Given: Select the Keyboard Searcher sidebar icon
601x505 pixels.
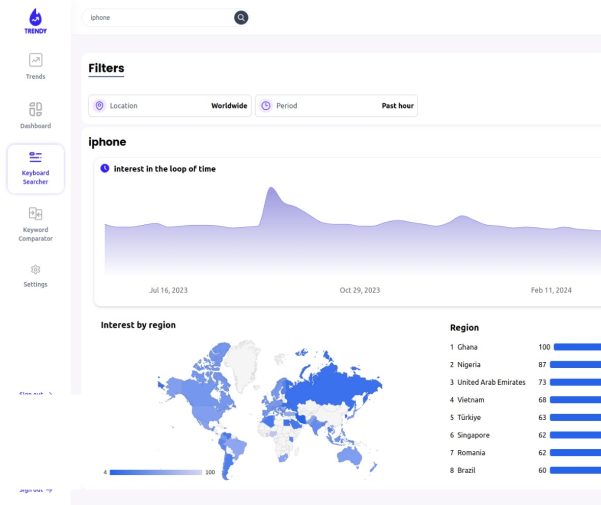Looking at the screenshot, I should (36, 157).
